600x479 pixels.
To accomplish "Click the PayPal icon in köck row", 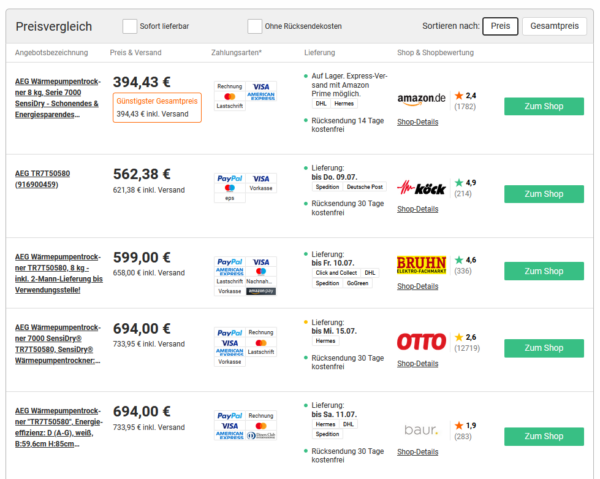I will coord(230,179).
